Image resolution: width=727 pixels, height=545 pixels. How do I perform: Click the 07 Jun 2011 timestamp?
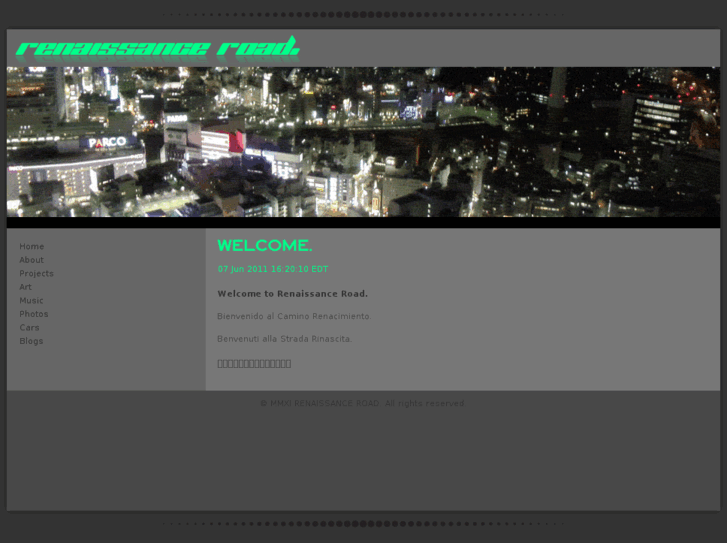coord(273,269)
